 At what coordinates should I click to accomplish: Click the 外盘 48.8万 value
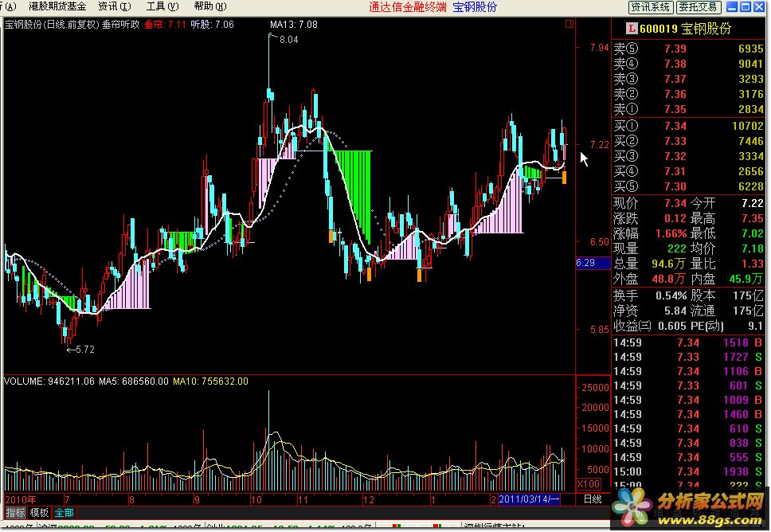click(669, 280)
